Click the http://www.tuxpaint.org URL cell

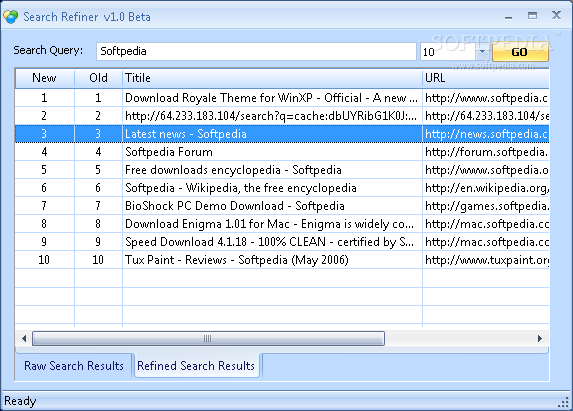pyautogui.click(x=486, y=260)
